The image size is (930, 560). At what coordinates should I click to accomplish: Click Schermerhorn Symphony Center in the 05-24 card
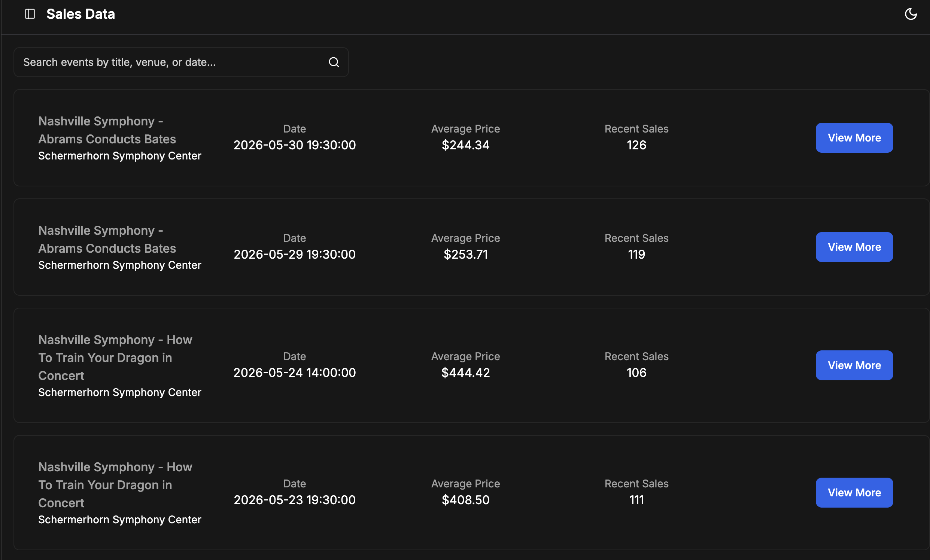[x=120, y=392]
